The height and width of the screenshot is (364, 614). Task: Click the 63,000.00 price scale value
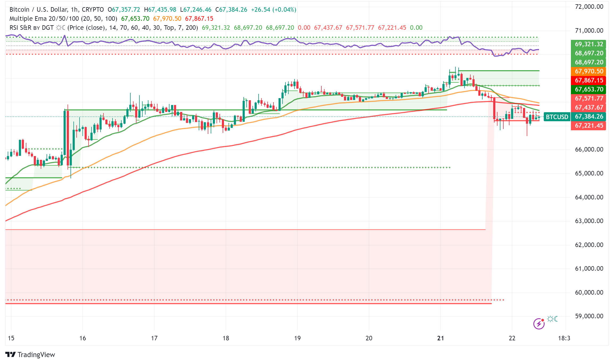tap(589, 221)
